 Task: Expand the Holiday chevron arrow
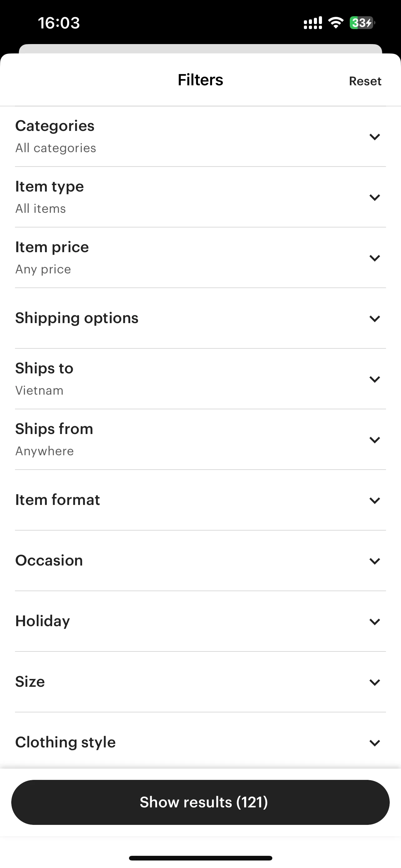tap(374, 622)
